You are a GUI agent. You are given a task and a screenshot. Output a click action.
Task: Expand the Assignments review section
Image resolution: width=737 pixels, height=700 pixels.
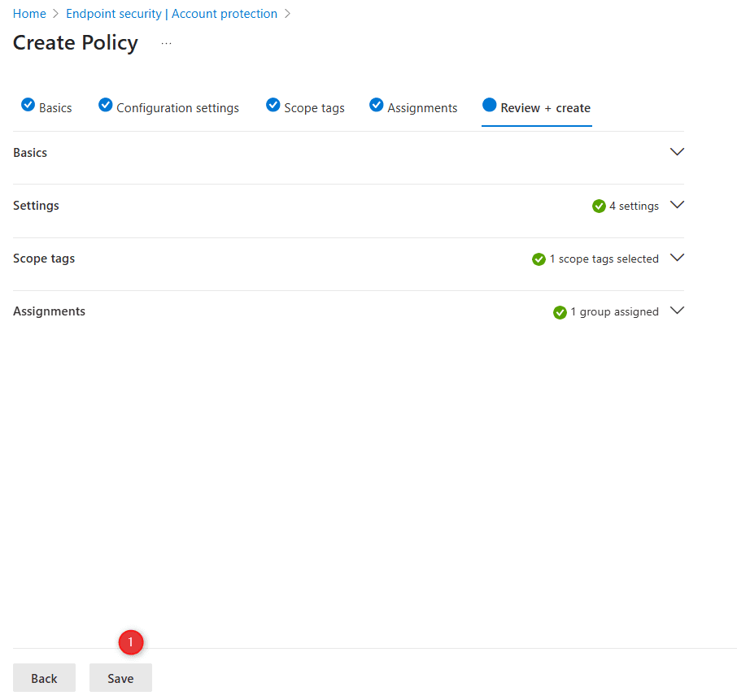[x=677, y=311]
